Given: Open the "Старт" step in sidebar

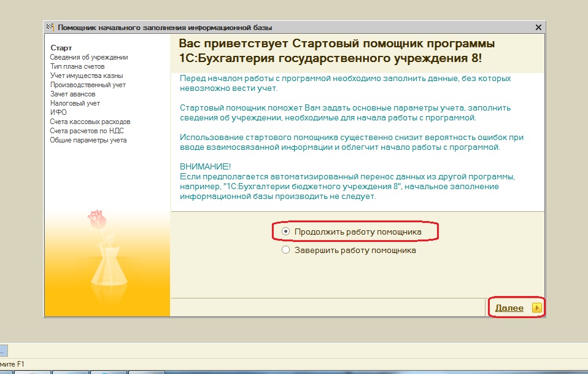Looking at the screenshot, I should (61, 48).
